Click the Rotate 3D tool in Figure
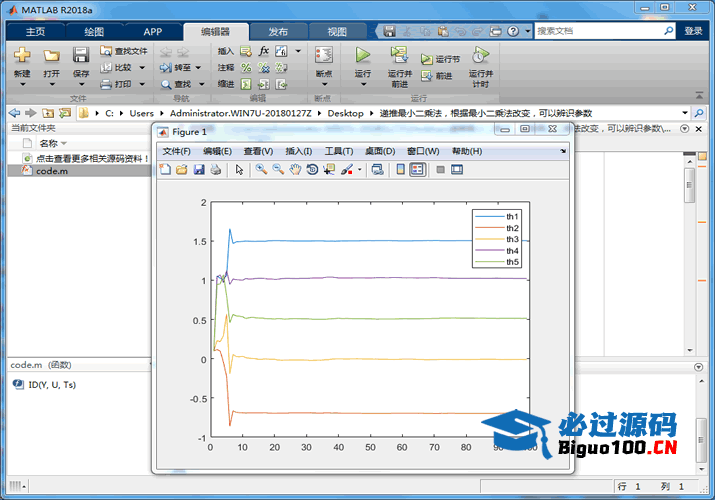715x500 pixels. 312,170
